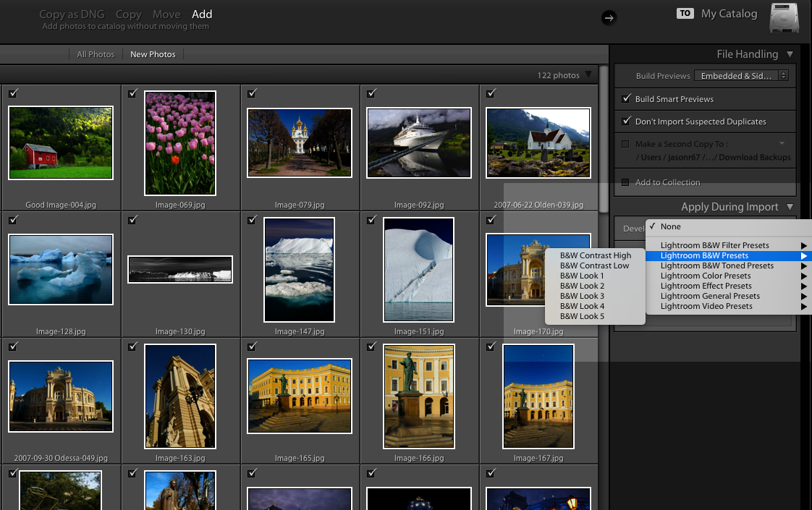Click the photo grid vertical scrollbar
The height and width of the screenshot is (510, 812).
tap(604, 140)
